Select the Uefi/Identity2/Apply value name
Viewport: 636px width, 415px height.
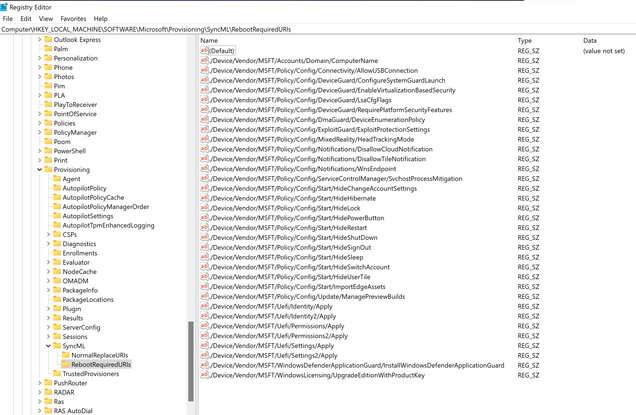click(273, 316)
